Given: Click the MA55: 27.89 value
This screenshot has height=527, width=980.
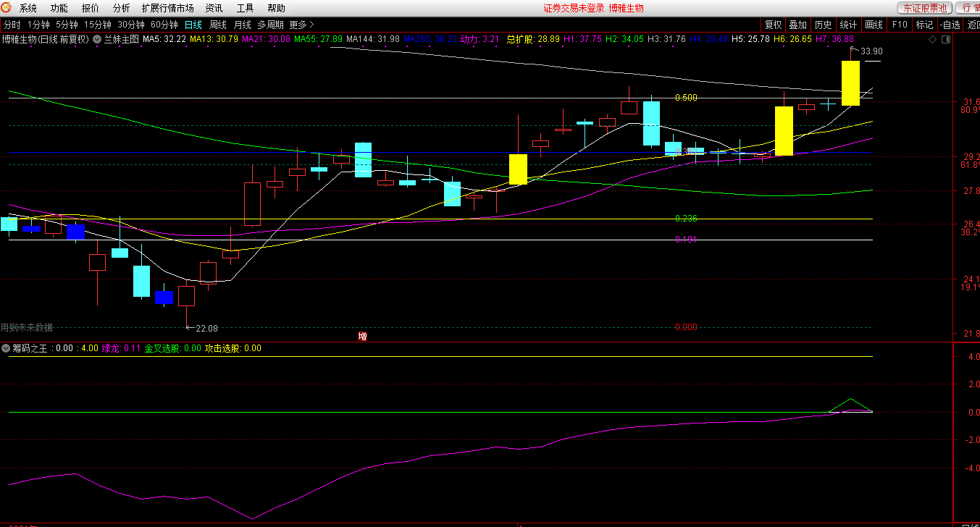Looking at the screenshot, I should (x=318, y=39).
